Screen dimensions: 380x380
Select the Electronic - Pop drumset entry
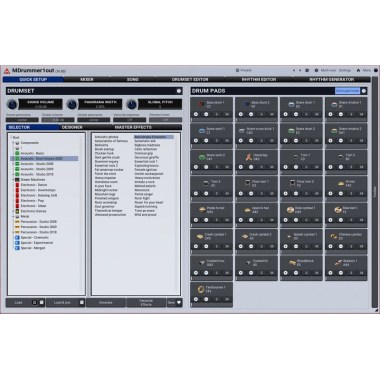(32, 201)
